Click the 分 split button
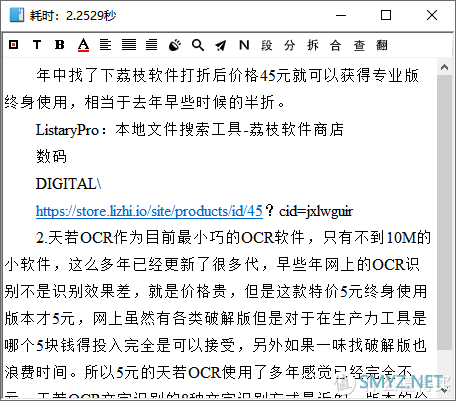This screenshot has width=456, height=401. tap(290, 45)
